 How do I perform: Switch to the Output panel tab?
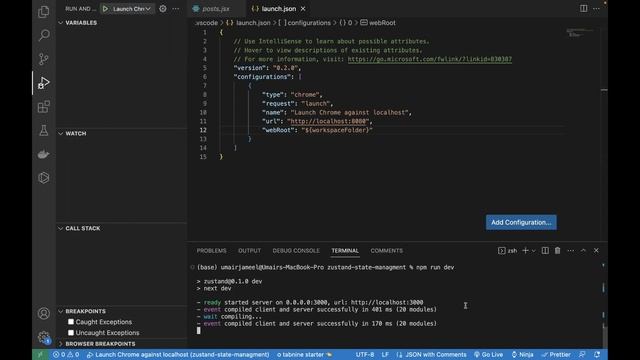click(x=249, y=251)
